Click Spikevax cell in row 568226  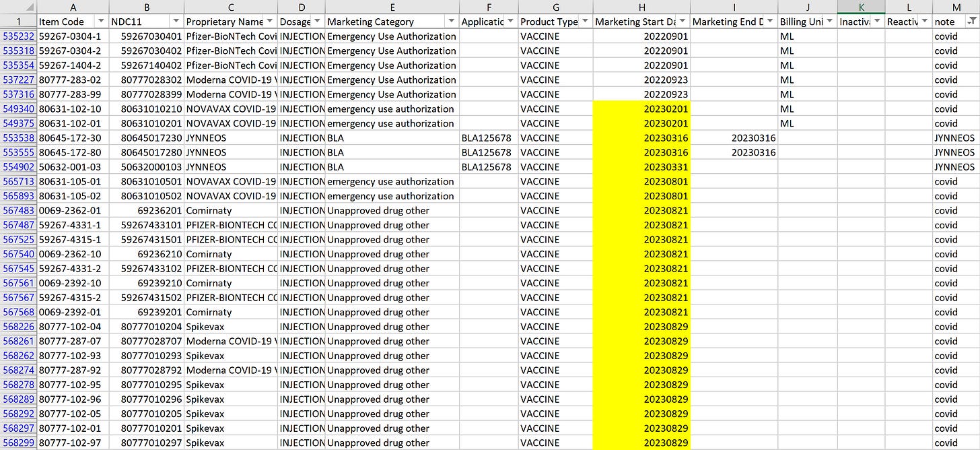(x=231, y=327)
